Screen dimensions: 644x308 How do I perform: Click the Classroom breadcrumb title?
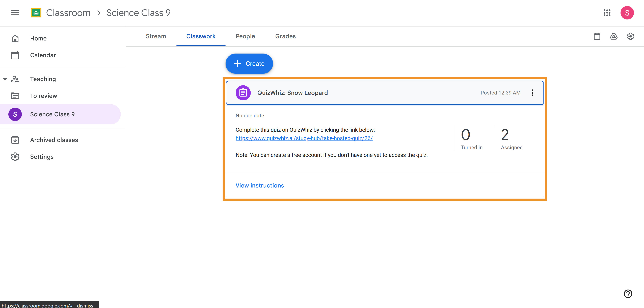tap(68, 13)
